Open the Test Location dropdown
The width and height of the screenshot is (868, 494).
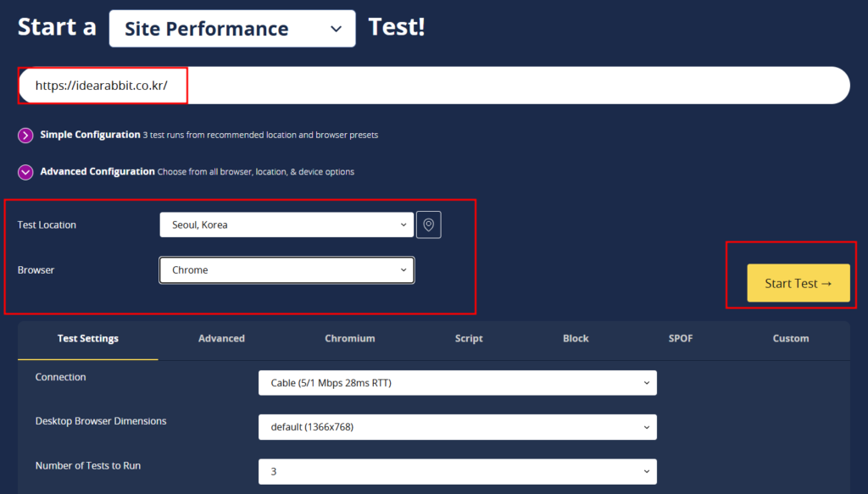click(x=287, y=225)
